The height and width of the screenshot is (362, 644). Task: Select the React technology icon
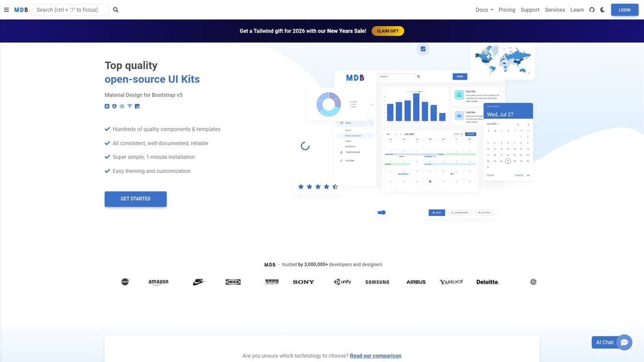coord(122,106)
